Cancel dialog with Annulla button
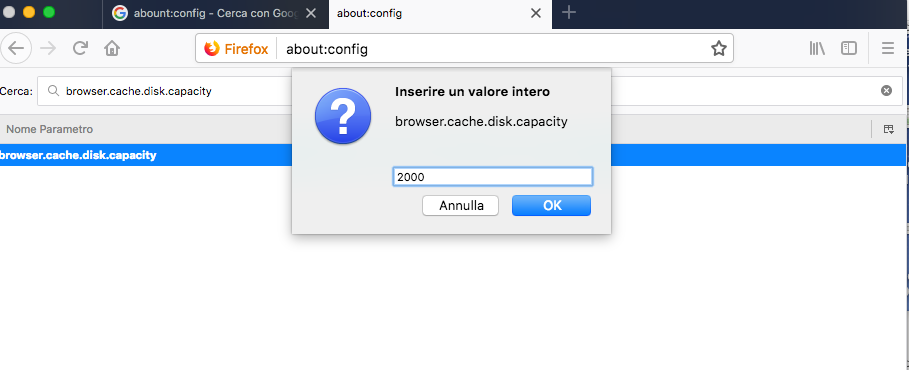 coord(461,205)
